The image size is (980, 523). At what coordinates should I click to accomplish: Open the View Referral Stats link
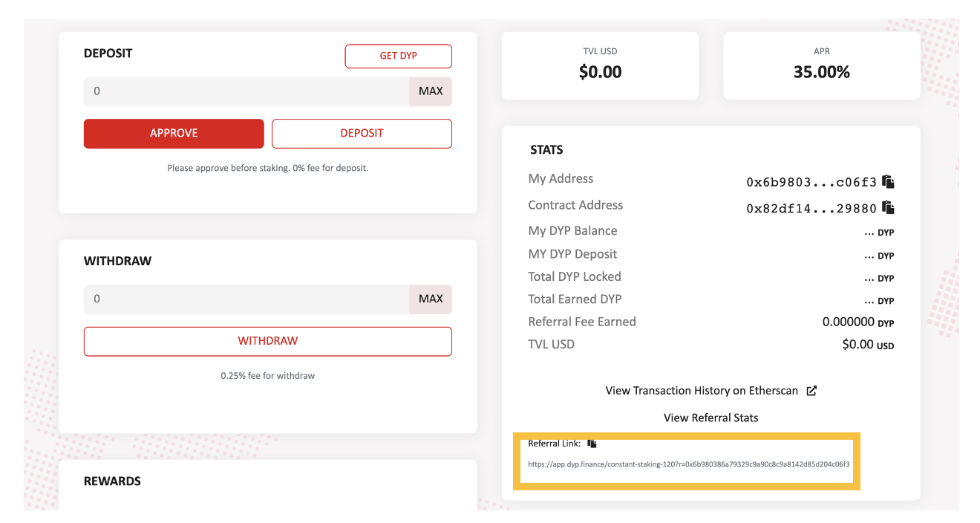pos(711,418)
